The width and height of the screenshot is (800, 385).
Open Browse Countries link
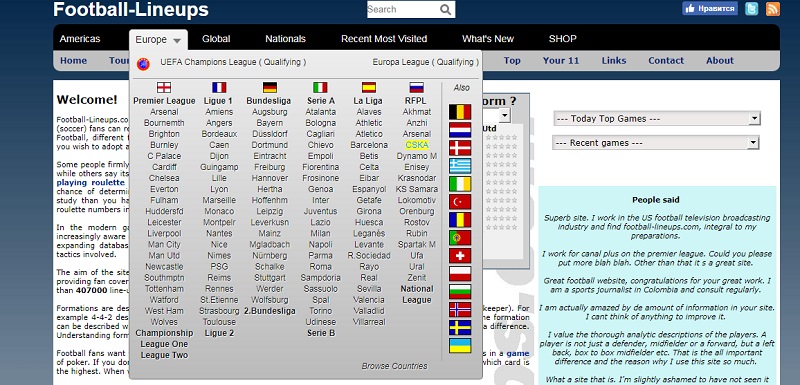click(394, 366)
